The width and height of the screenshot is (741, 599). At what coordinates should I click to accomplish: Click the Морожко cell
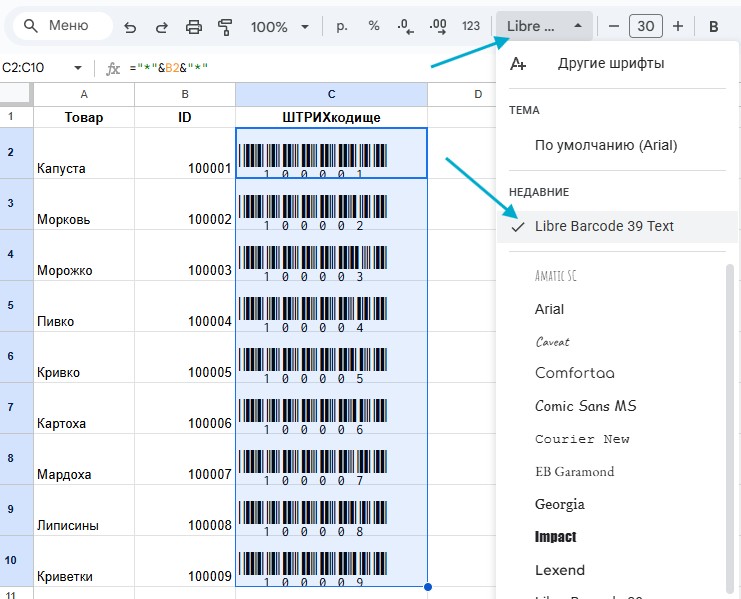(84, 255)
